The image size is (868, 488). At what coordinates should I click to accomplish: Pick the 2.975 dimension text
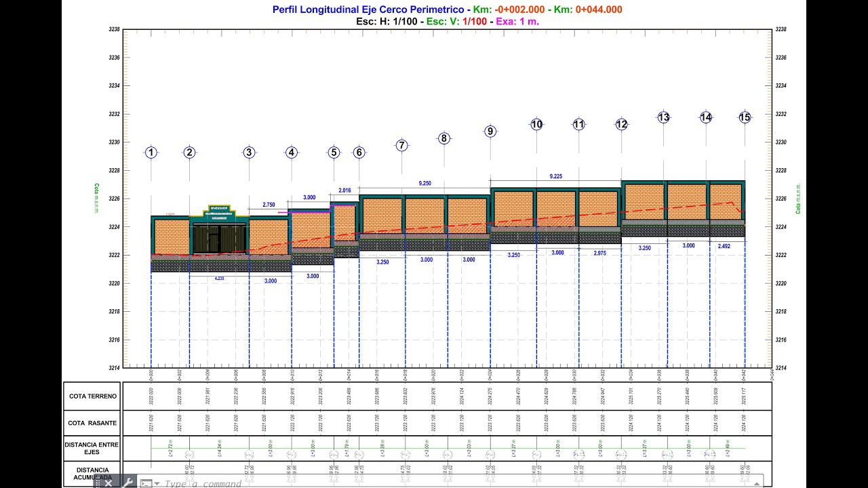click(599, 253)
